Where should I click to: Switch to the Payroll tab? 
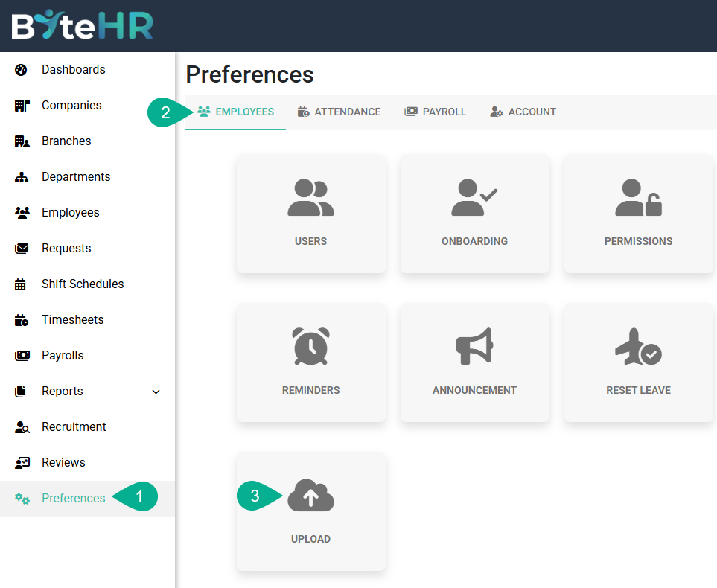click(x=436, y=112)
